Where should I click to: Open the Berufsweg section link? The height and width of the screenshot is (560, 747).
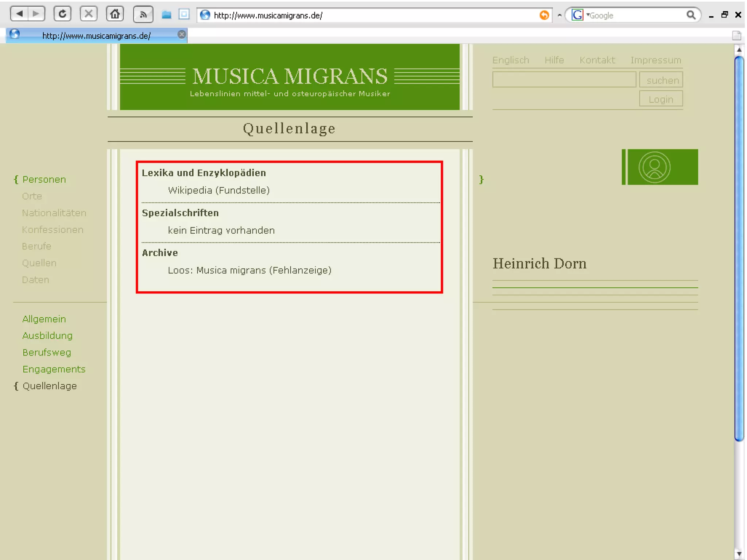(x=47, y=352)
